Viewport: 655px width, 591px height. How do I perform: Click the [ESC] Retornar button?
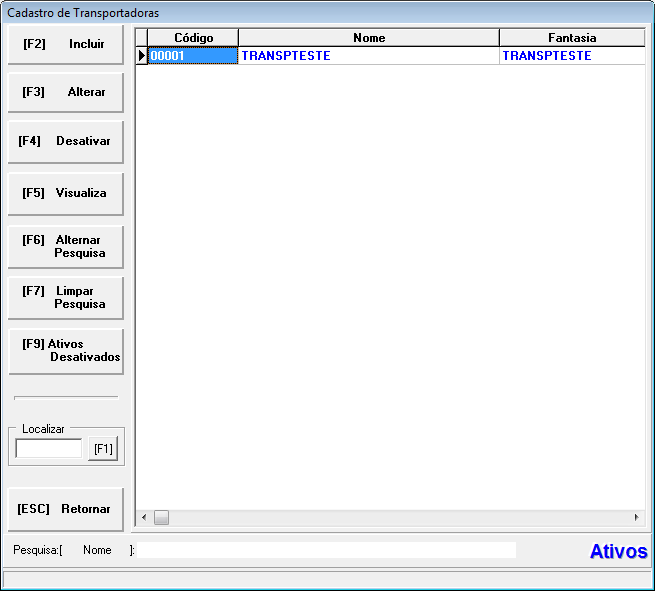tap(65, 509)
